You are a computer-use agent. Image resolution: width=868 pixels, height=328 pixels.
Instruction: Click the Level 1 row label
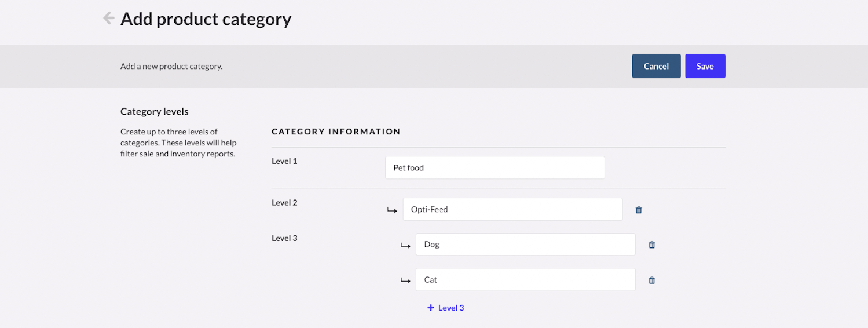[x=284, y=161]
